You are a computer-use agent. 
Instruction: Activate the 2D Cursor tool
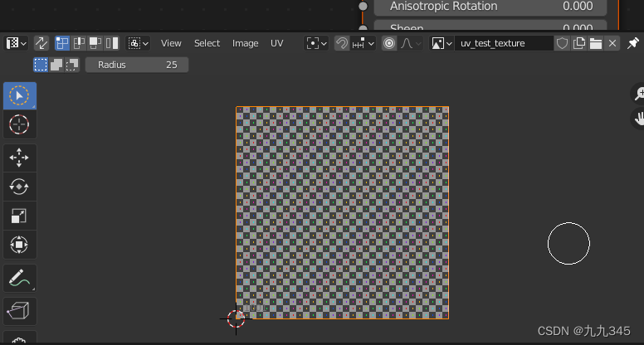click(x=18, y=125)
